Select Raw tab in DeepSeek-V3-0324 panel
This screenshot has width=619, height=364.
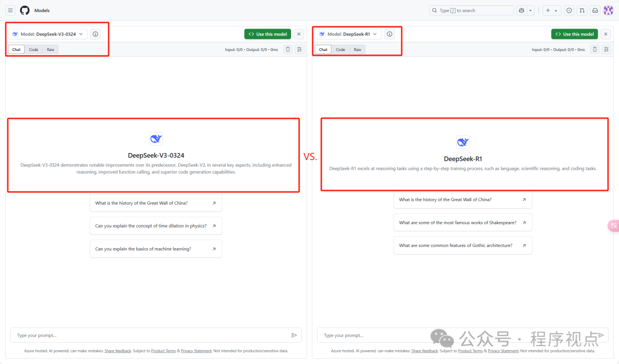click(x=50, y=49)
